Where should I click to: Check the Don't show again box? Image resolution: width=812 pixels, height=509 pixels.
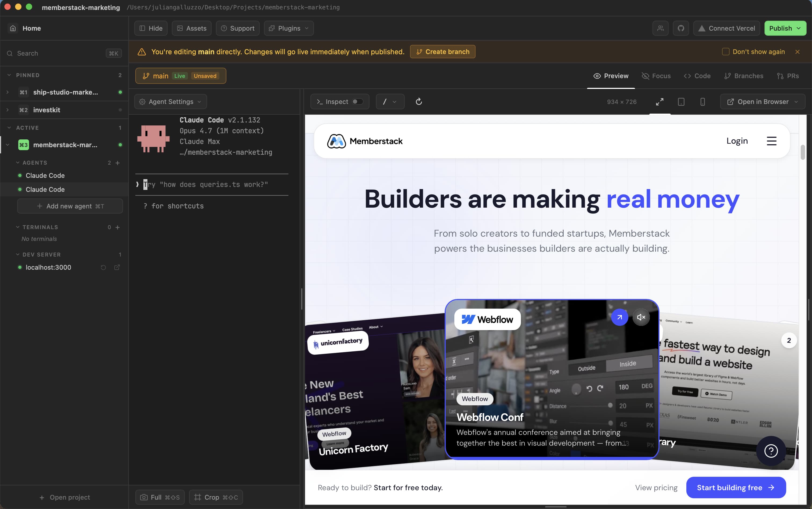tap(726, 52)
